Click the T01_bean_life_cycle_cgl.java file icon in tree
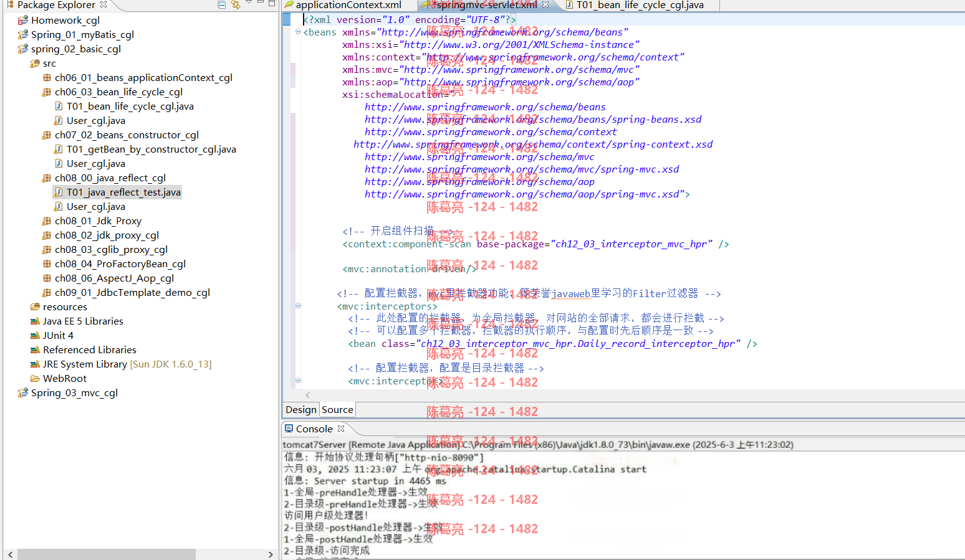This screenshot has width=965, height=560. (x=59, y=106)
